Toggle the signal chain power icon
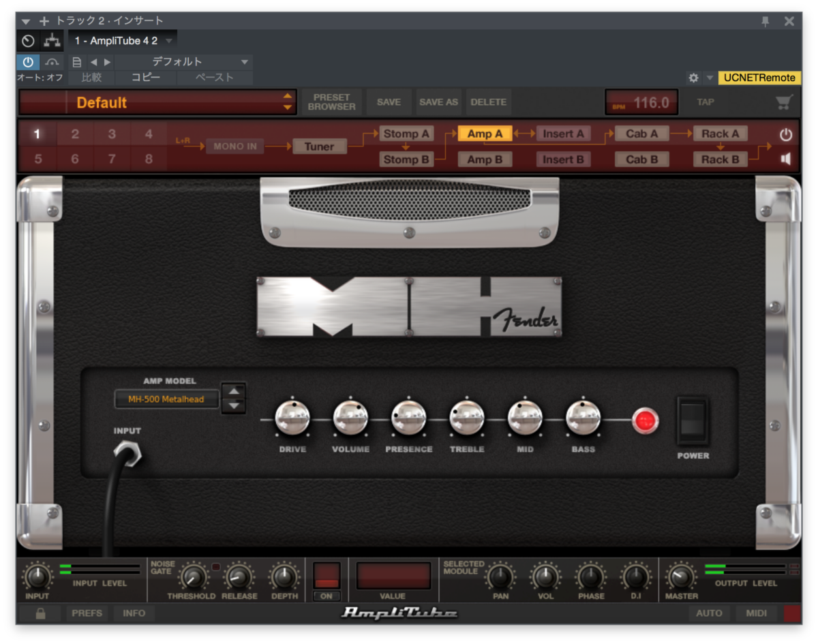The width and height of the screenshot is (818, 644). click(786, 134)
